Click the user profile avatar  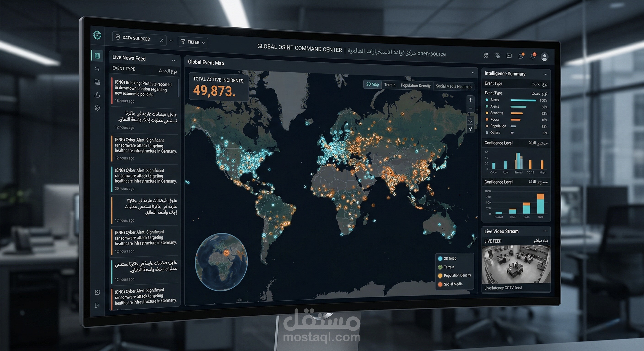(545, 57)
